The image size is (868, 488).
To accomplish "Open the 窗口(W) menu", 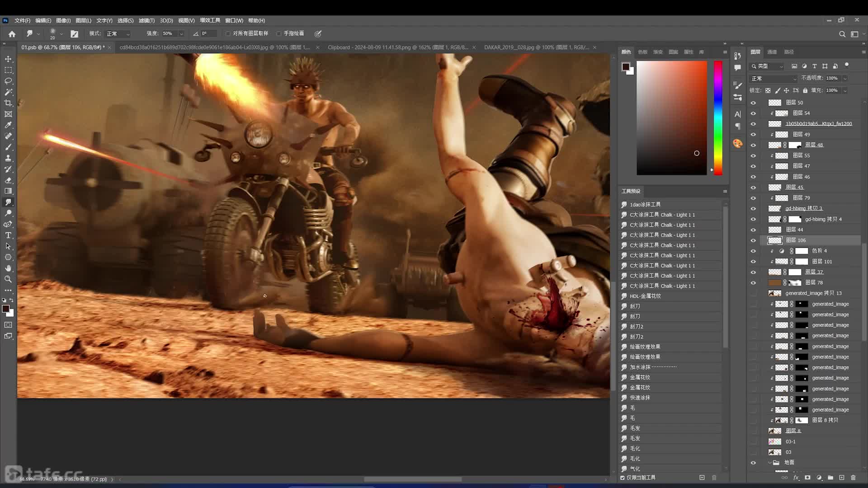I will click(234, 21).
